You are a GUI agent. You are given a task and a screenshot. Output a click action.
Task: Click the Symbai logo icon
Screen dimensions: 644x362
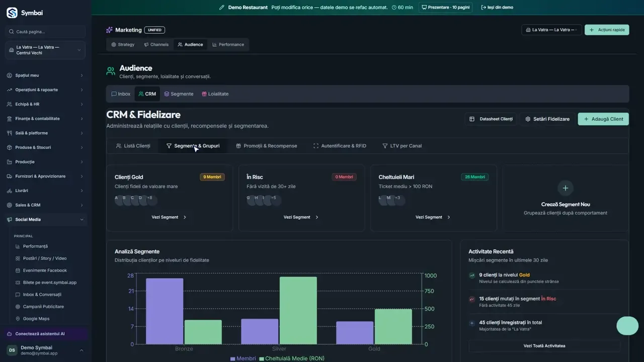tap(12, 13)
